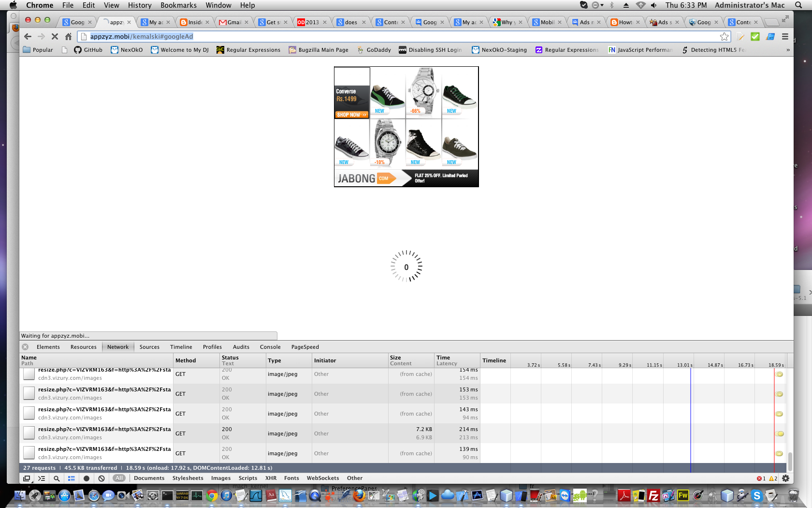Show the error count indicator
The width and height of the screenshot is (812, 508).
coord(761,478)
